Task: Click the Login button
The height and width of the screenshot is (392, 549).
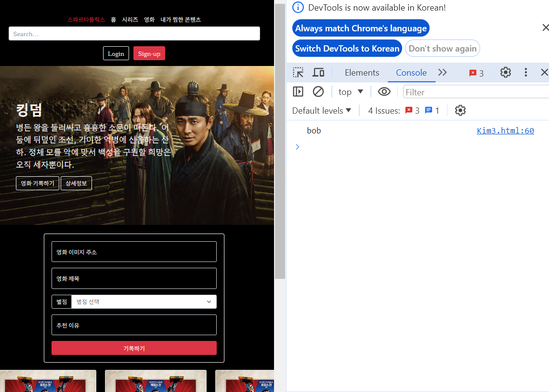Action: 116,53
